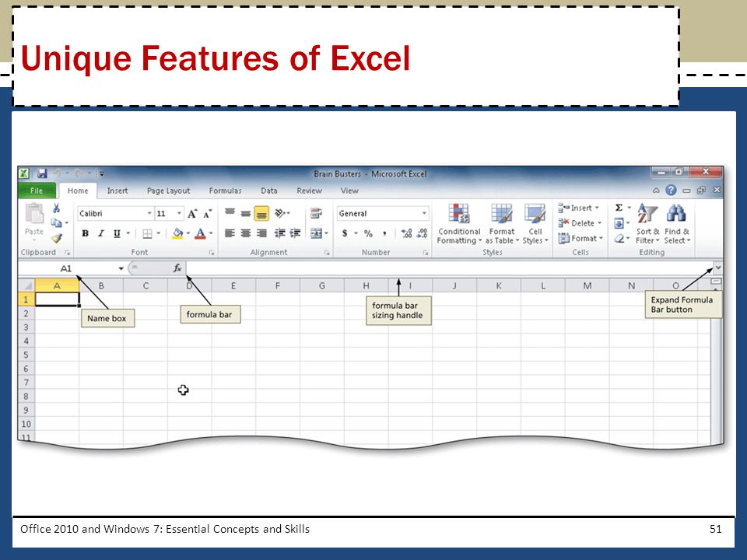Open the Name box dropdown arrow

pos(121,268)
